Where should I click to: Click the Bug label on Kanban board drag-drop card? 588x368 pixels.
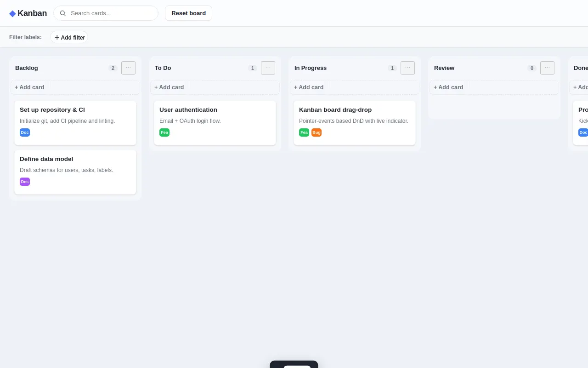point(317,132)
